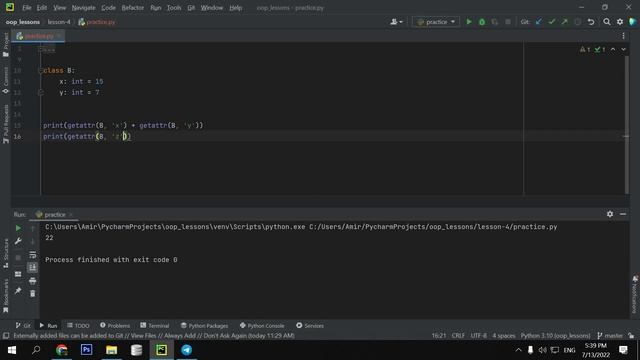Open the Window menu
The width and height of the screenshot is (640, 360).
212,8
